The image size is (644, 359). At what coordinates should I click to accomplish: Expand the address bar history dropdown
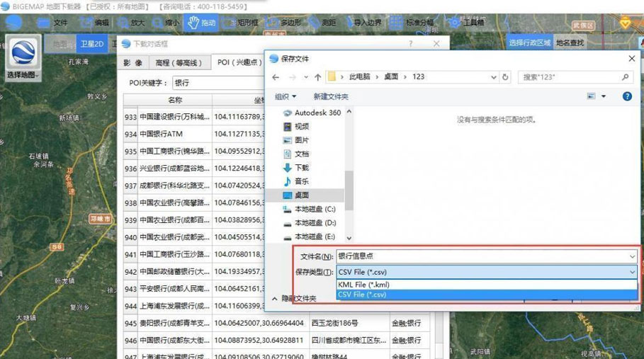pyautogui.click(x=493, y=77)
